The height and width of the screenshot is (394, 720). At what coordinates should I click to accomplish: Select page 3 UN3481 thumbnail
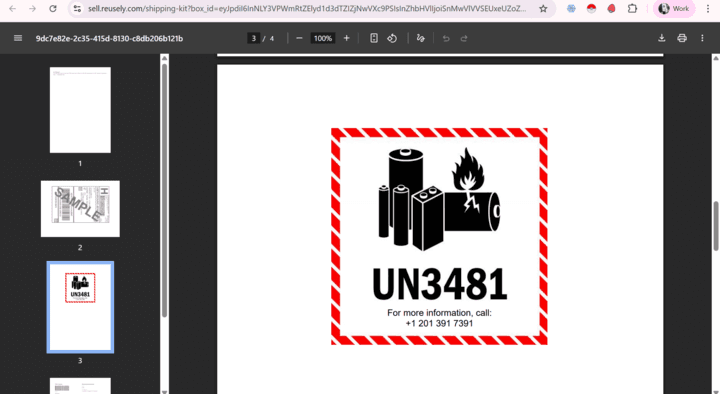(80, 307)
